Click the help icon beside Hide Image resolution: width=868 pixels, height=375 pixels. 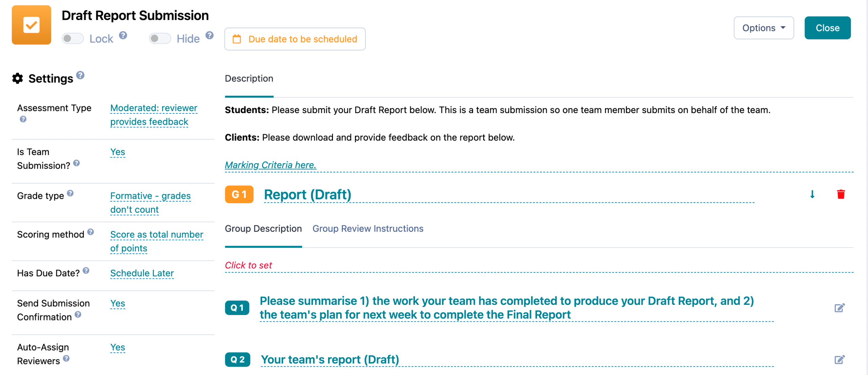click(x=210, y=35)
